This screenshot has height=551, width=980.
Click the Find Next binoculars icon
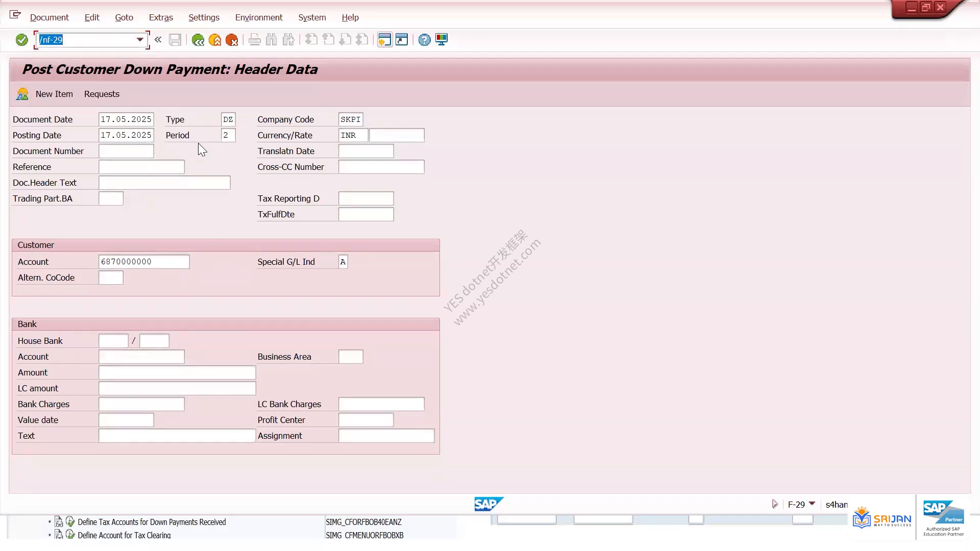tap(288, 40)
